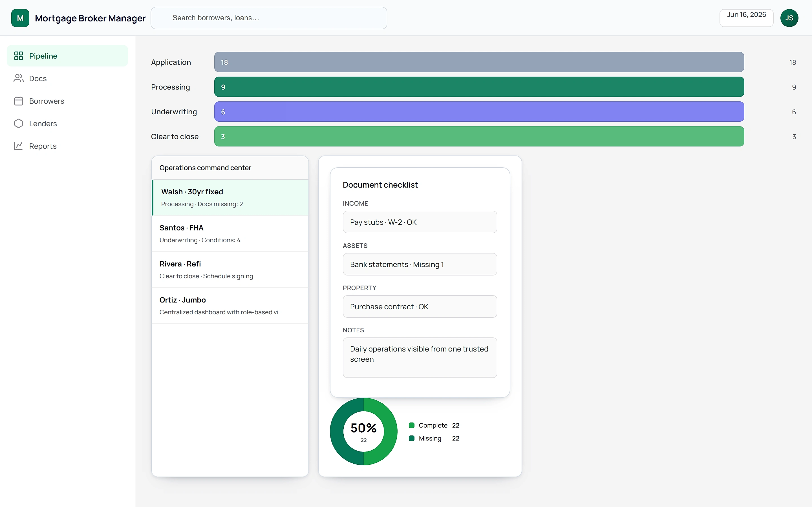Click the Bank statements Missing 1 field
The height and width of the screenshot is (507, 812).
pyautogui.click(x=420, y=264)
